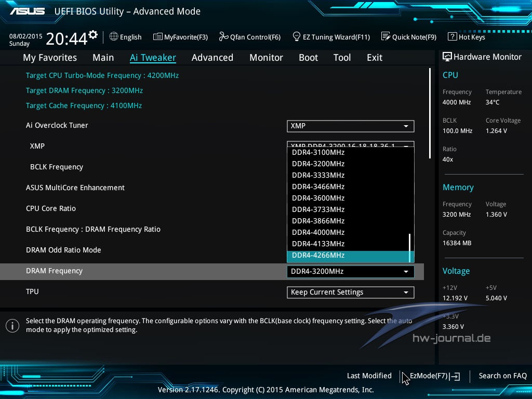Click the Ai Overclock Tuner label

coord(57,125)
